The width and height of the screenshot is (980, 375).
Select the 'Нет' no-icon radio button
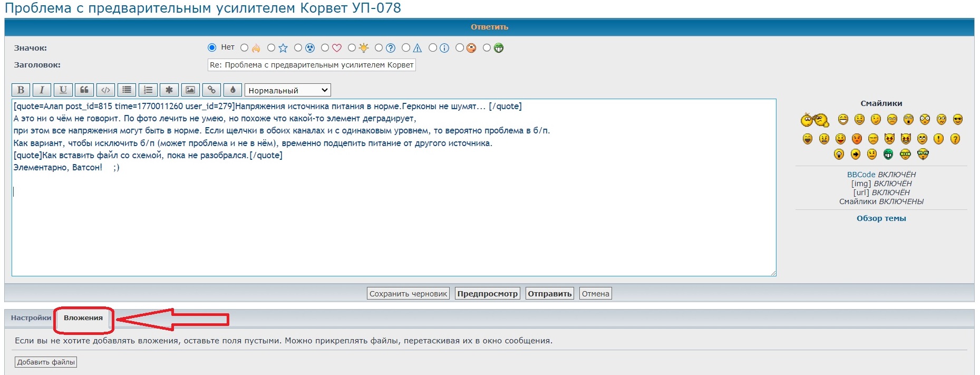coord(212,47)
